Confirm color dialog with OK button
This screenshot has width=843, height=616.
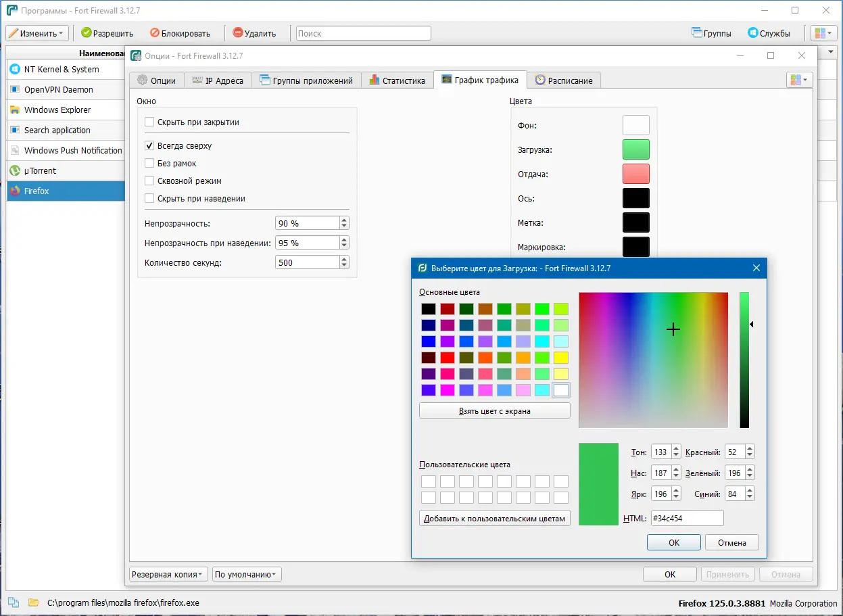[x=674, y=542]
